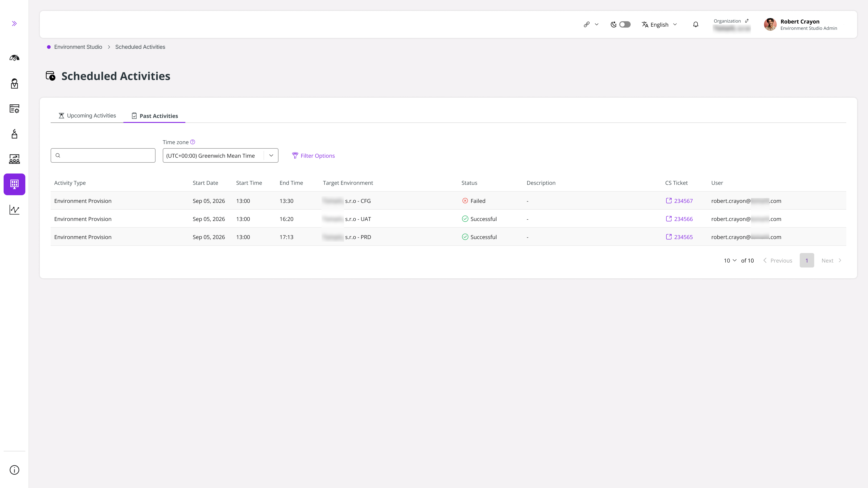Viewport: 868px width, 488px height.
Task: Go to Next page
Action: 831,260
